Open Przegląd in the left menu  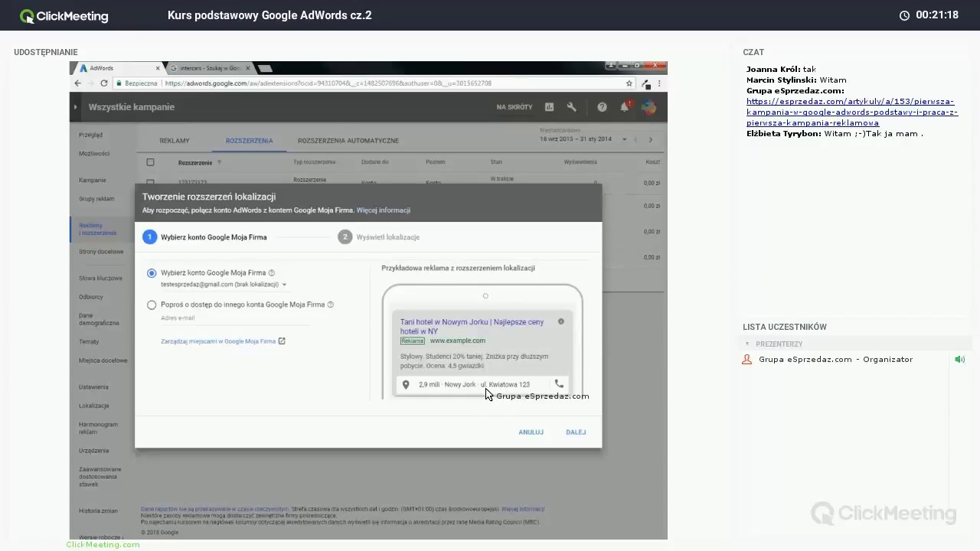pos(90,135)
